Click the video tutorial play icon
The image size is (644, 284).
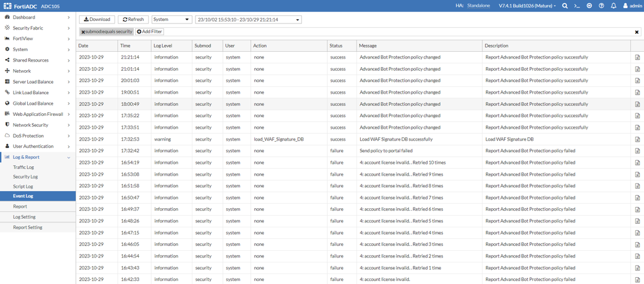pos(589,6)
